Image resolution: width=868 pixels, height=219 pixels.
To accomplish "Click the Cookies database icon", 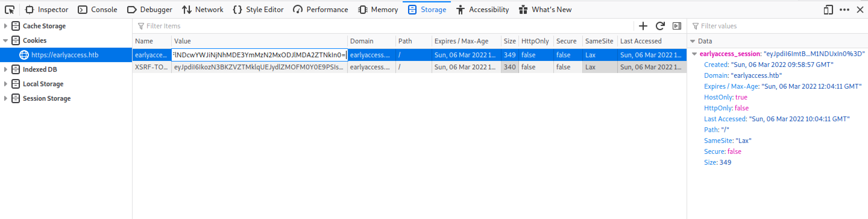I will click(x=15, y=40).
